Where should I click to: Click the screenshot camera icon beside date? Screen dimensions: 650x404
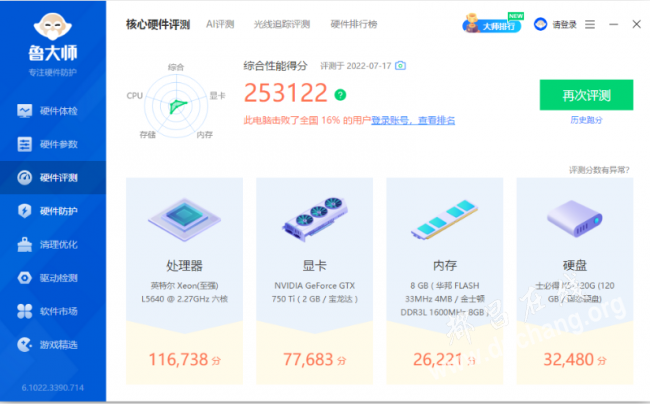point(400,65)
